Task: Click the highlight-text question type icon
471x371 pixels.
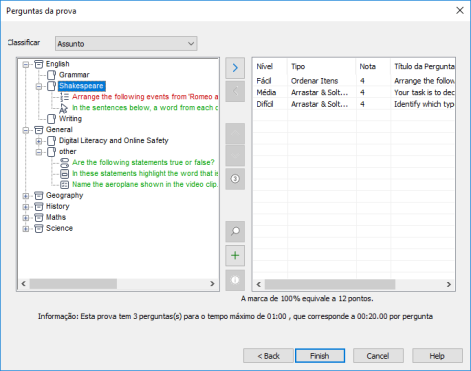Action: click(64, 174)
